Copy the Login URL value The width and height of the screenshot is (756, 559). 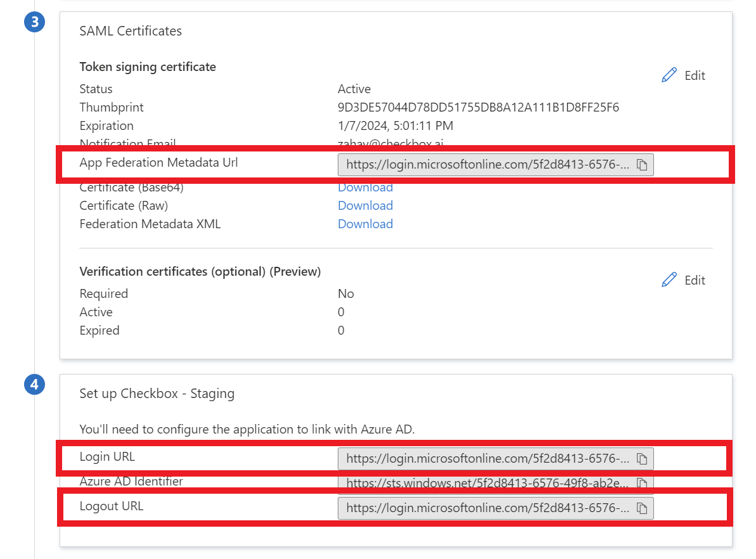tap(642, 459)
